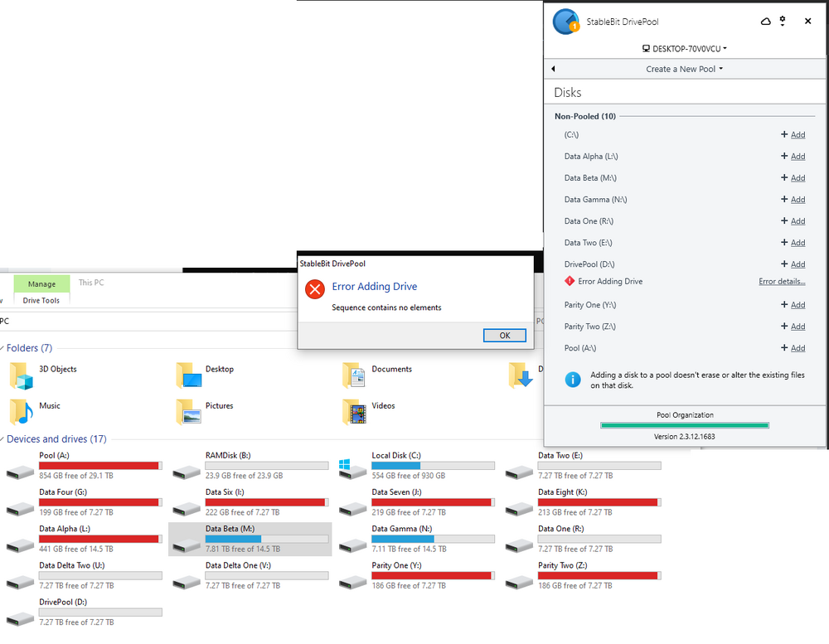Screen dimensions: 829x644
Task: Close the StableBit DrivePool panel
Action: 807,22
